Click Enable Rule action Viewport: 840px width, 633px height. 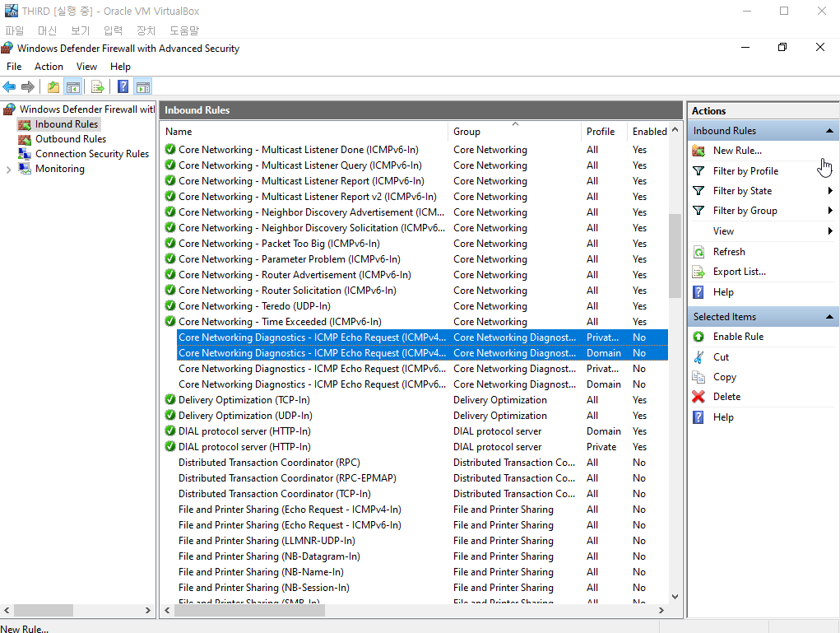(738, 337)
